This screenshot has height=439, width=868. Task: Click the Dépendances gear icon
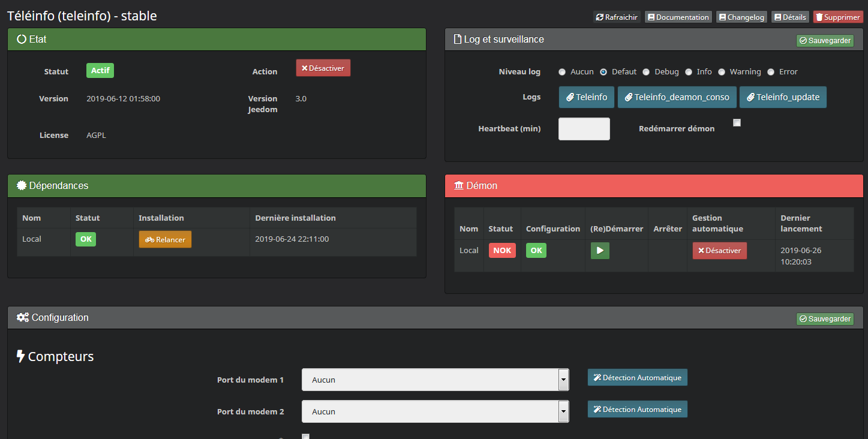[x=22, y=186]
